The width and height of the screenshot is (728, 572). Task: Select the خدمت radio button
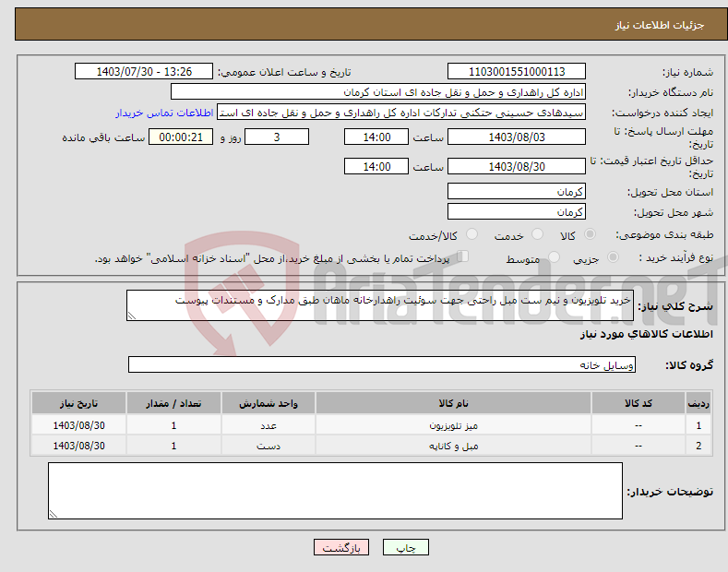click(537, 234)
